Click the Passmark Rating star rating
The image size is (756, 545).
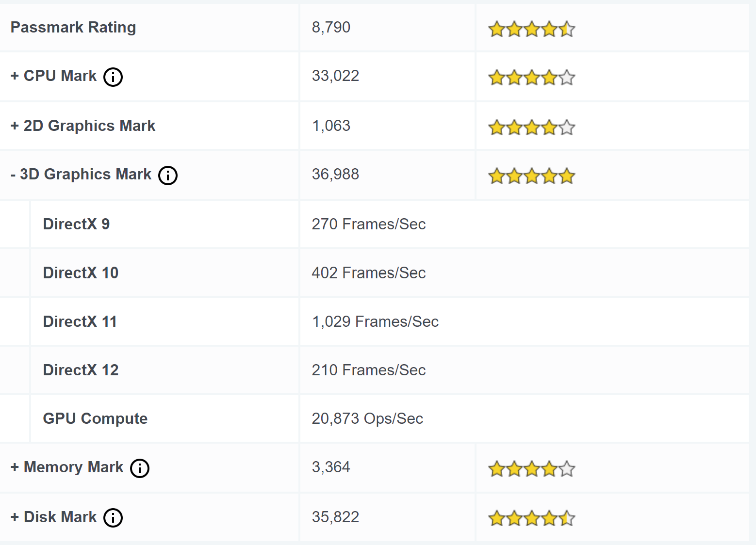pyautogui.click(x=531, y=29)
